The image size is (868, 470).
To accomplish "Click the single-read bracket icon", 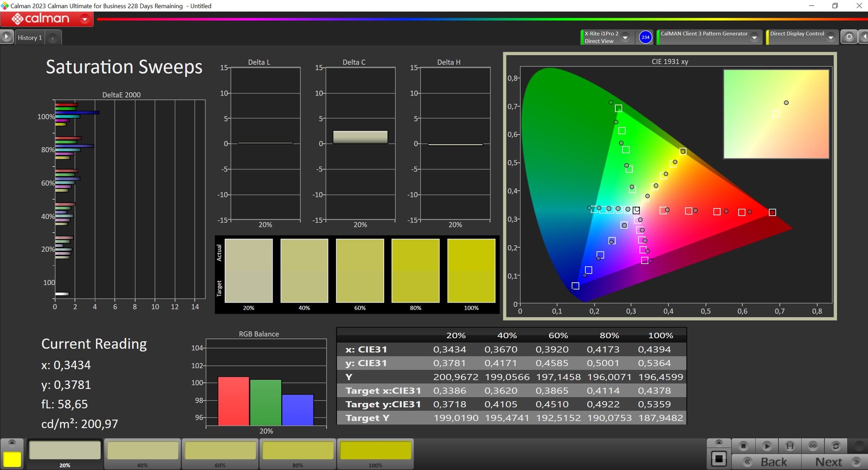I will tap(790, 446).
